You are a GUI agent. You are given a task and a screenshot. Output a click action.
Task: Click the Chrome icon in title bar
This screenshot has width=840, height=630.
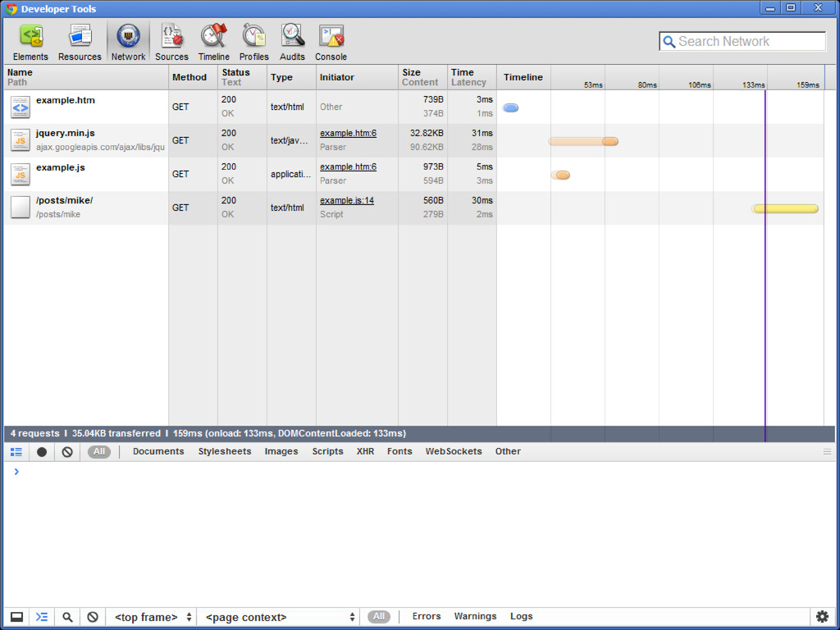(x=11, y=8)
